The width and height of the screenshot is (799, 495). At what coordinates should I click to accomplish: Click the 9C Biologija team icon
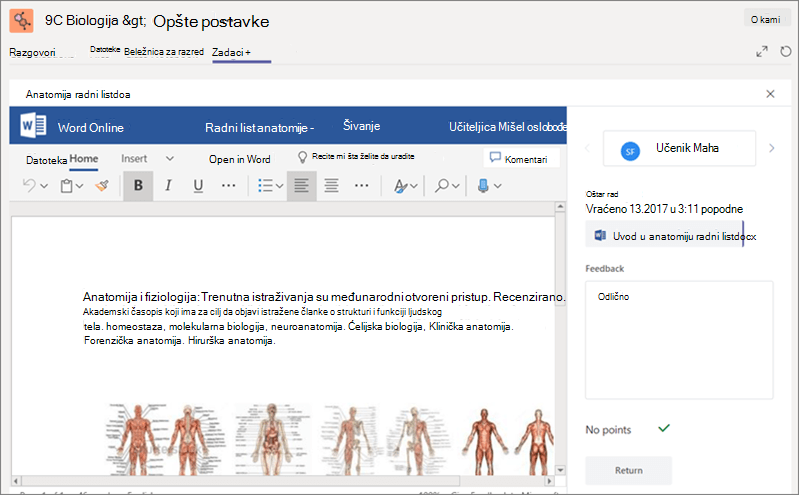click(x=21, y=20)
